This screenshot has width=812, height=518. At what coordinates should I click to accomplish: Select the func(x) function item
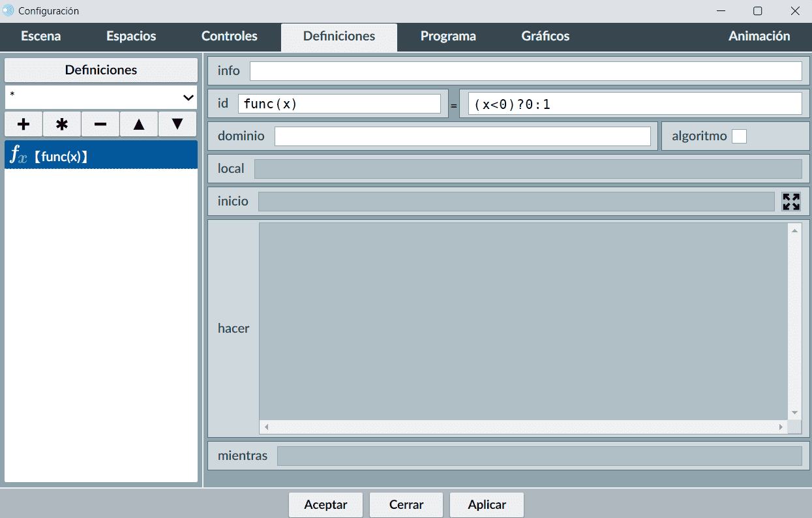pyautogui.click(x=101, y=155)
